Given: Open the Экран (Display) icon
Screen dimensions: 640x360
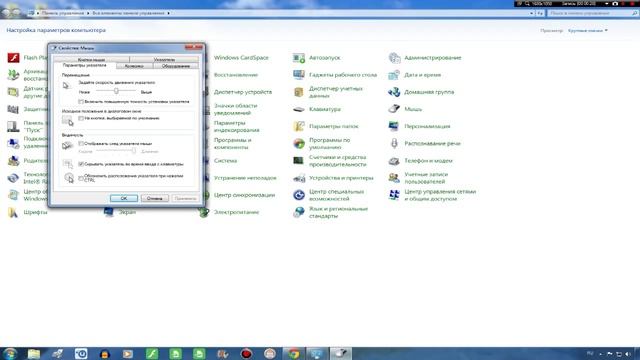Looking at the screenshot, I should click(109, 212).
